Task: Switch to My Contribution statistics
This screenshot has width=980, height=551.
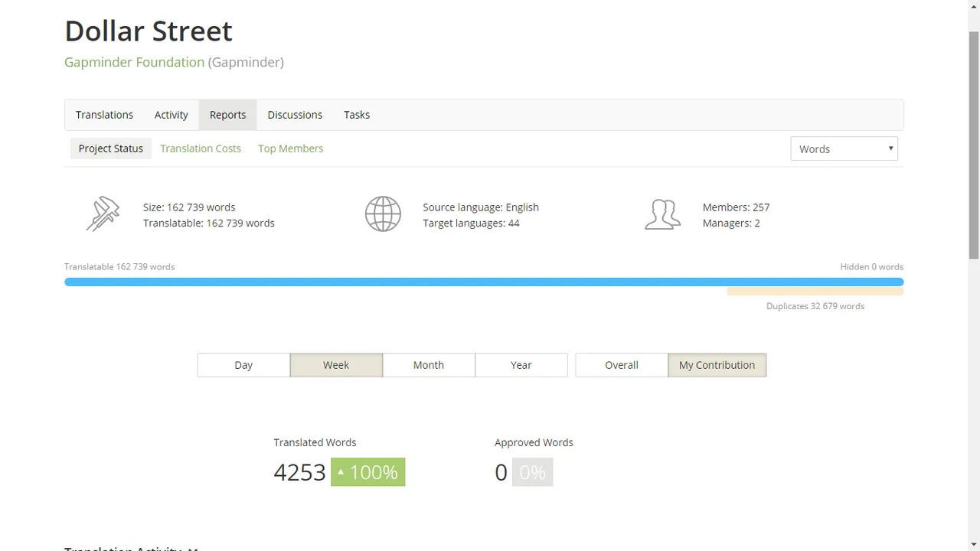Action: [x=717, y=365]
